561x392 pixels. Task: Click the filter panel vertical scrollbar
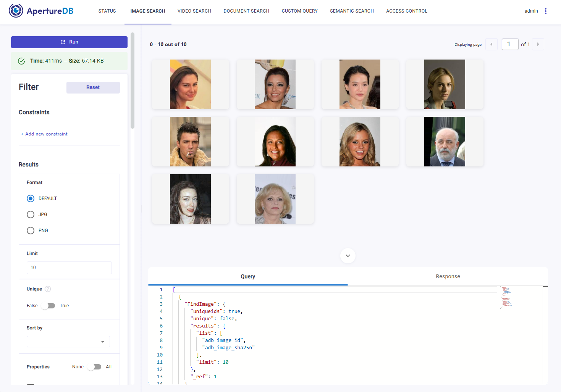[133, 81]
